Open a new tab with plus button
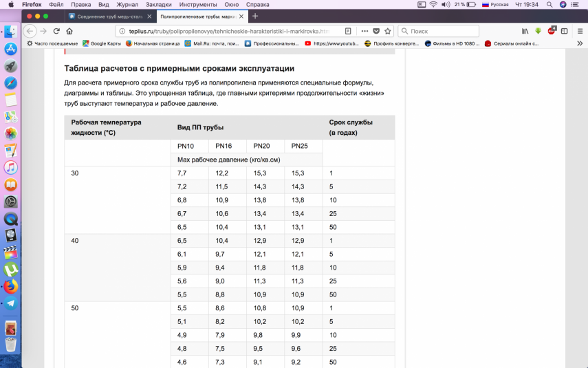The image size is (588, 368). coord(255,16)
